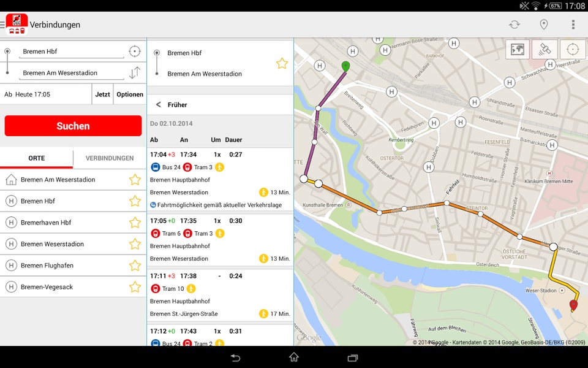Tap the Klinikum Bremen-Mitte label on the map

pos(549,182)
